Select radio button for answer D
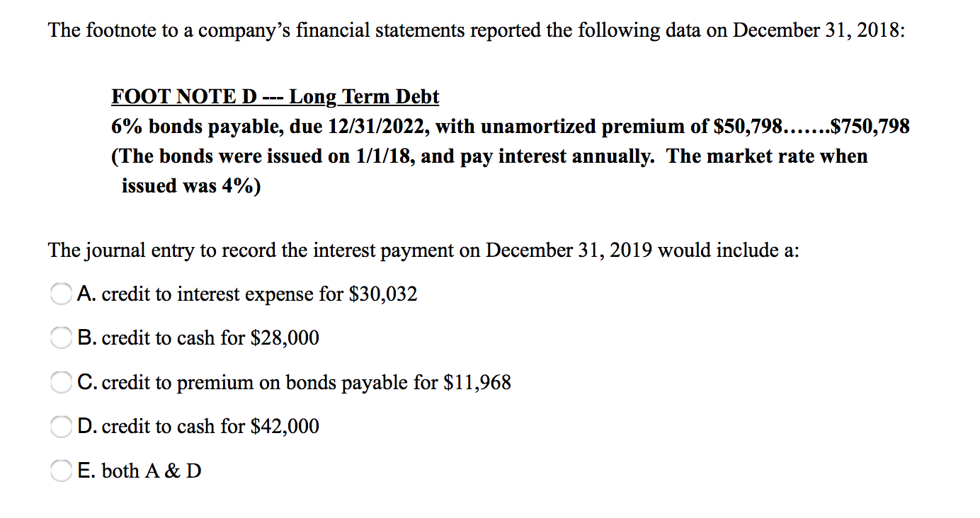Screen dimensions: 980x518 (x=61, y=426)
